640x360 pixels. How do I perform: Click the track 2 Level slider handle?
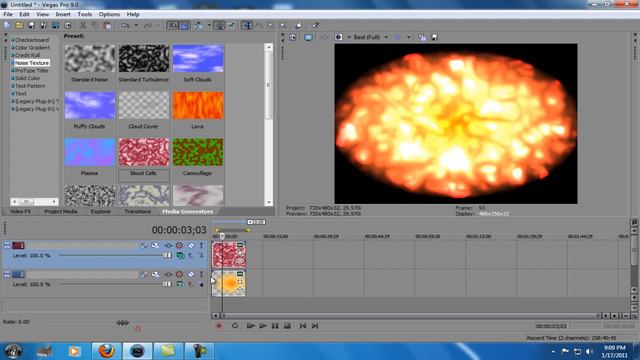pos(167,284)
